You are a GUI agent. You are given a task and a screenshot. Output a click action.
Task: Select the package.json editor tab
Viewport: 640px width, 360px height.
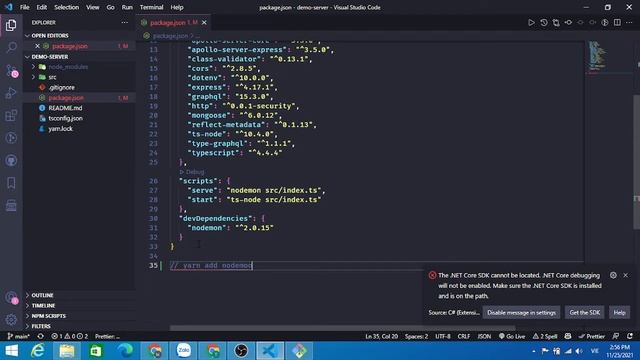pyautogui.click(x=173, y=22)
